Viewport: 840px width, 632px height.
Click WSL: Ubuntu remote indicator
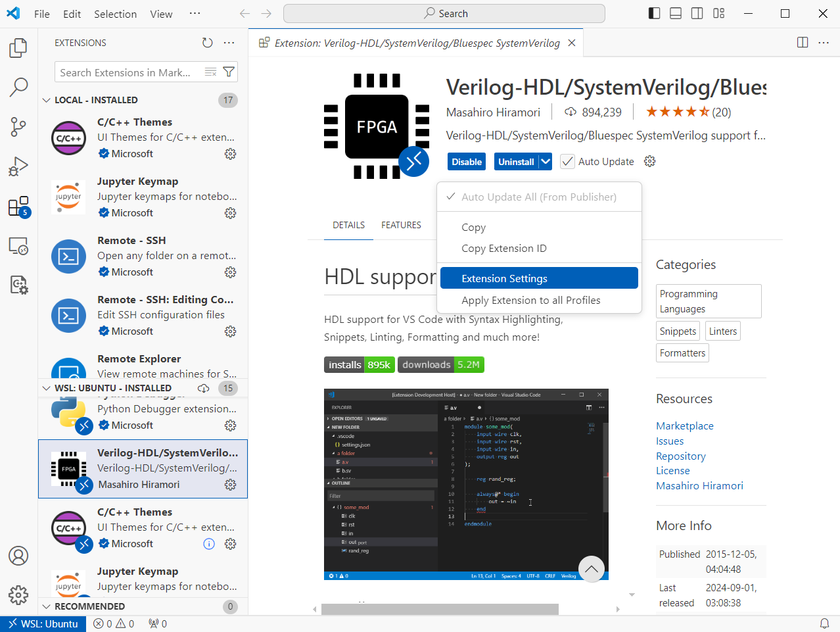click(43, 623)
